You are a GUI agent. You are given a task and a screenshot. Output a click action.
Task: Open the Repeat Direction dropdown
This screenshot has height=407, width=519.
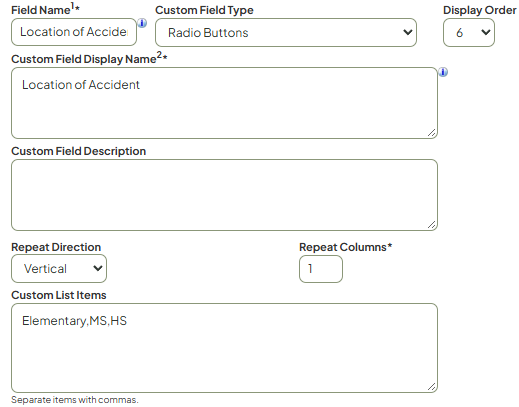59,269
